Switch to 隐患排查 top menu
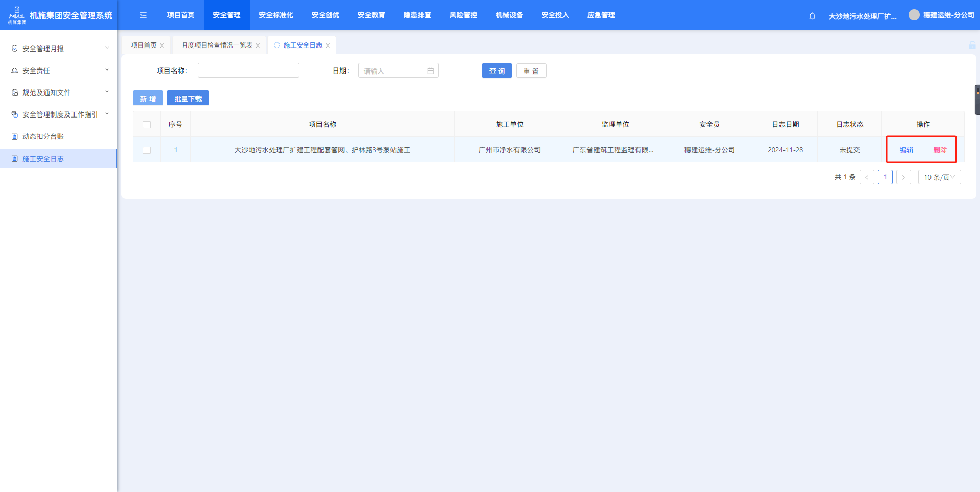The height and width of the screenshot is (492, 980). (x=417, y=15)
